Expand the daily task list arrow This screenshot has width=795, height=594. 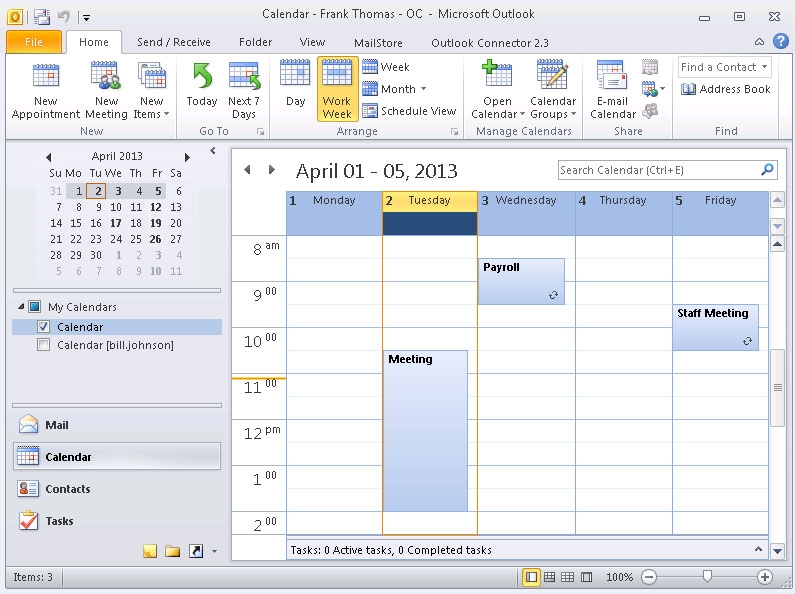(758, 549)
